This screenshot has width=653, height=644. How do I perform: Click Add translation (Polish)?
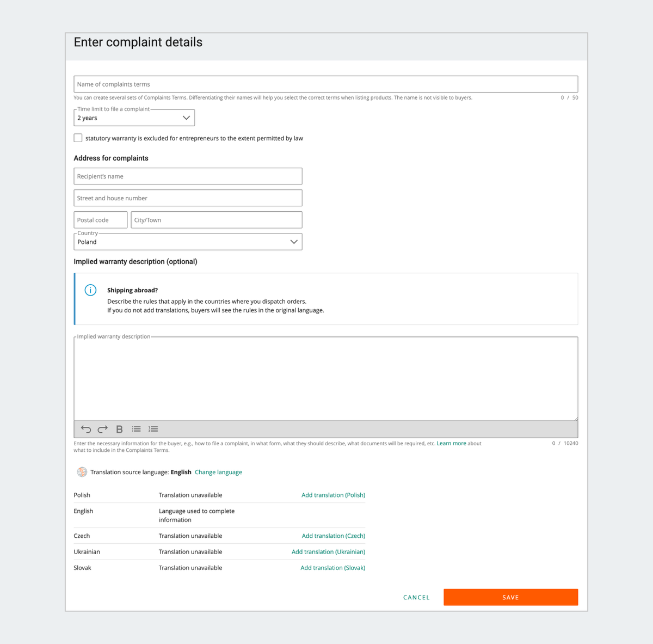tap(333, 495)
